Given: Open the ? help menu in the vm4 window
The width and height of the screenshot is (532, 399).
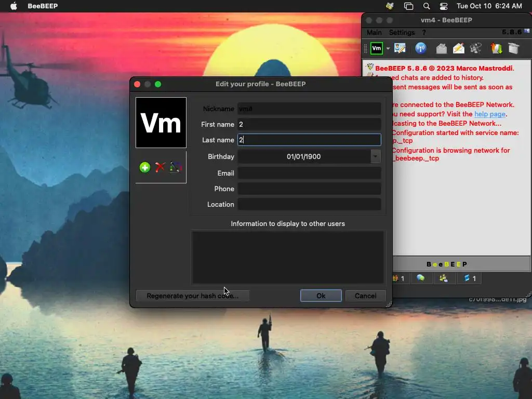Looking at the screenshot, I should point(424,32).
